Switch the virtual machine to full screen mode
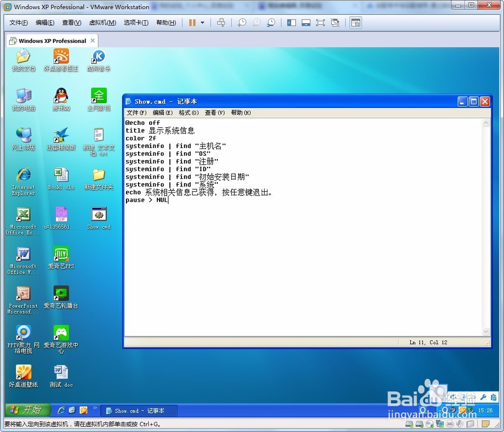This screenshot has height=432, width=504. tap(320, 23)
